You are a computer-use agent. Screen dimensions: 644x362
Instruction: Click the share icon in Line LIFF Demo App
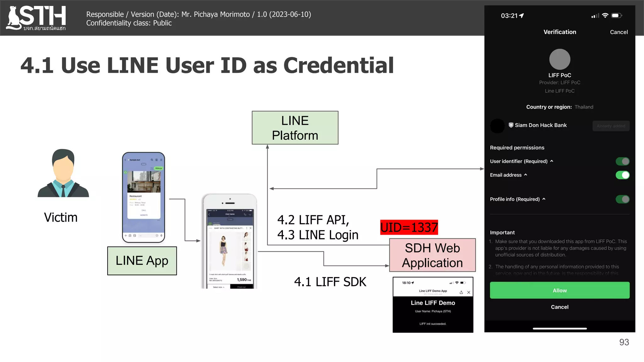tap(461, 292)
